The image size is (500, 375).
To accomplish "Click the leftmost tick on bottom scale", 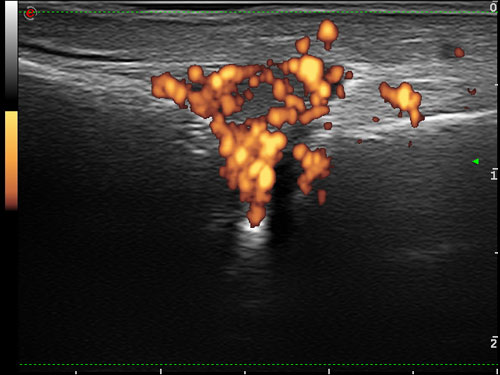I will point(76,372).
